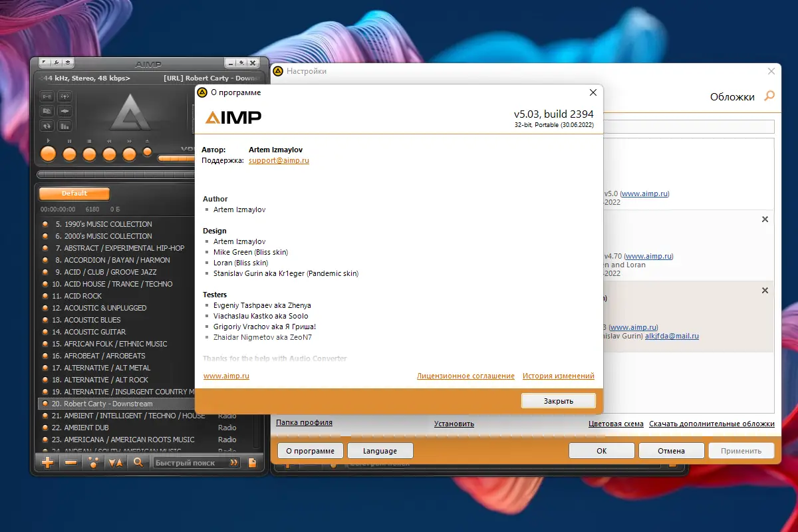Click the Play button in AIMP player
The image size is (798, 532).
click(48, 154)
